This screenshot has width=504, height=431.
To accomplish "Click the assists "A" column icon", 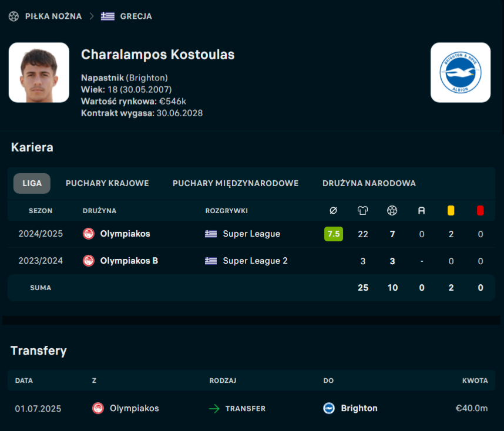I will click(422, 210).
